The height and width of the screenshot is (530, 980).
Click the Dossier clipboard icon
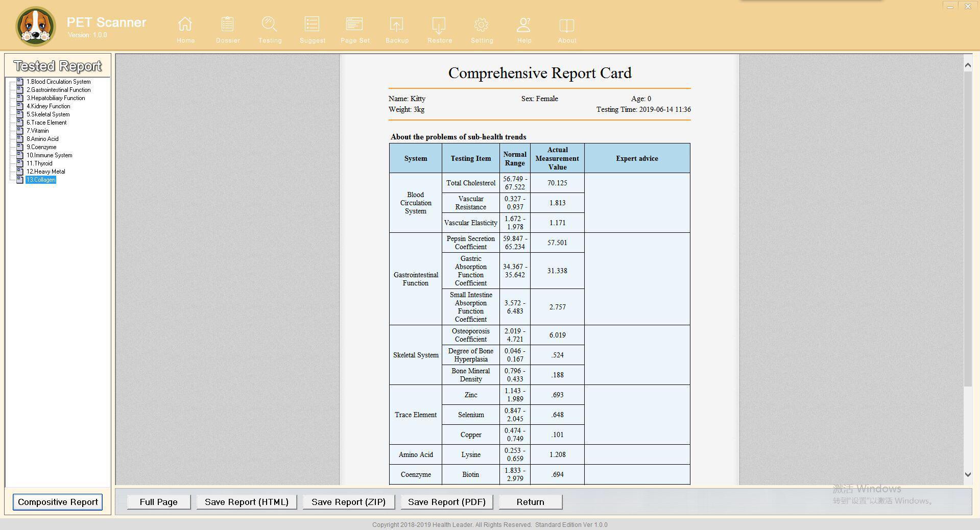(228, 25)
